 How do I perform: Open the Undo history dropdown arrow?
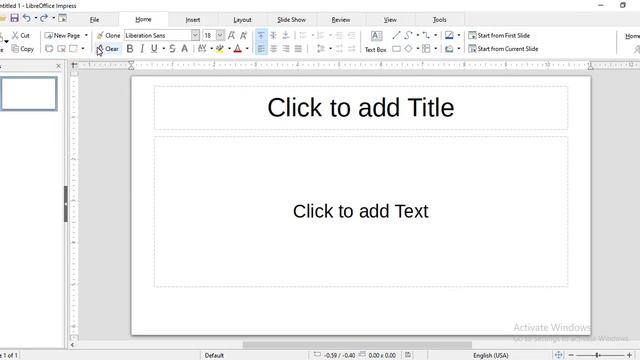(x=36, y=18)
